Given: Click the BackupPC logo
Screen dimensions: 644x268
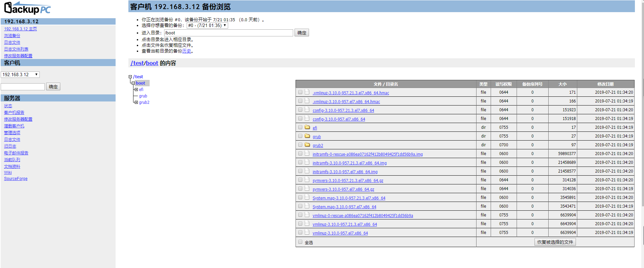Looking at the screenshot, I should tap(27, 8).
